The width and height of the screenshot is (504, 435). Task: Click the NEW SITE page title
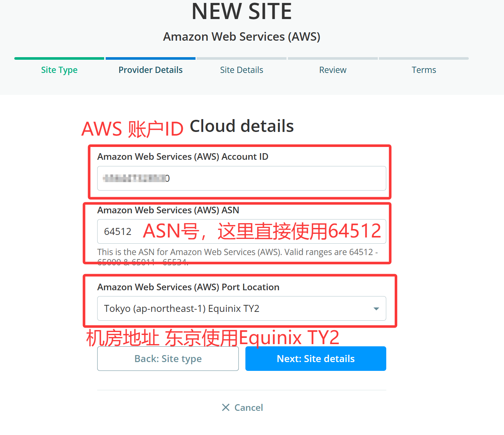[x=242, y=11]
